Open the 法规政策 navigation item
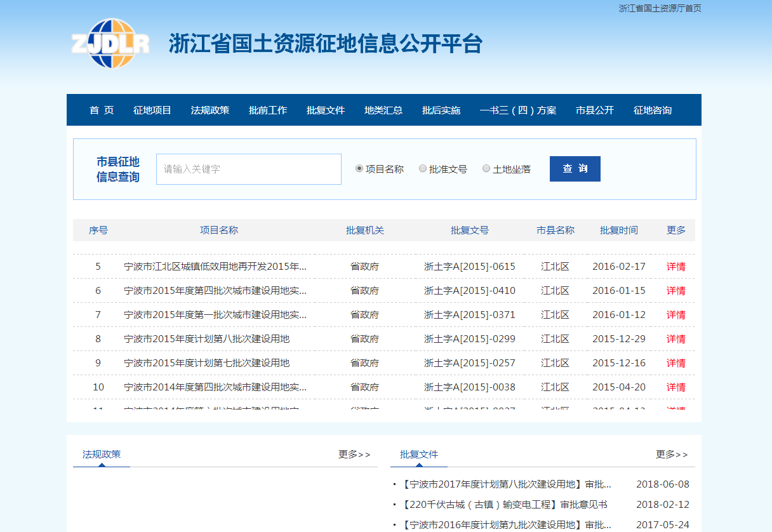This screenshot has height=532, width=772. (210, 110)
